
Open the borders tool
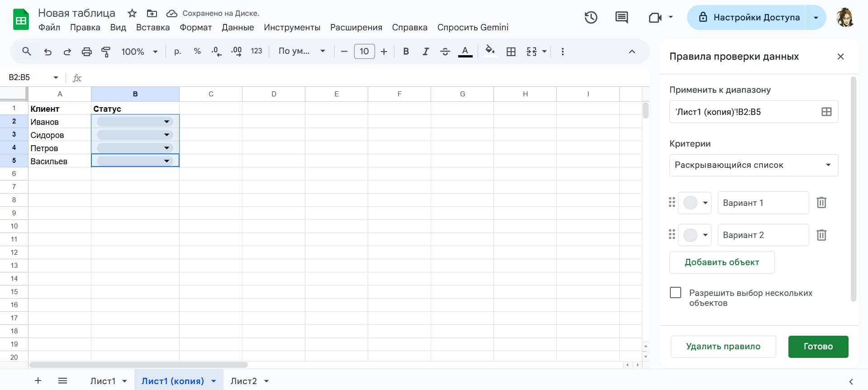click(511, 52)
